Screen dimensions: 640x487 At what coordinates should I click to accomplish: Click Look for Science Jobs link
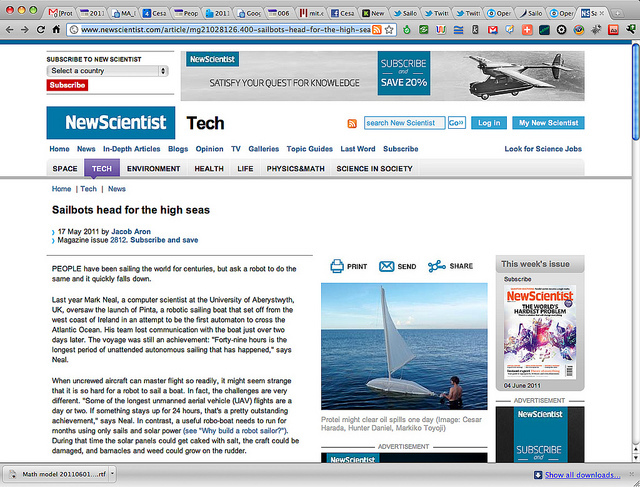click(543, 149)
